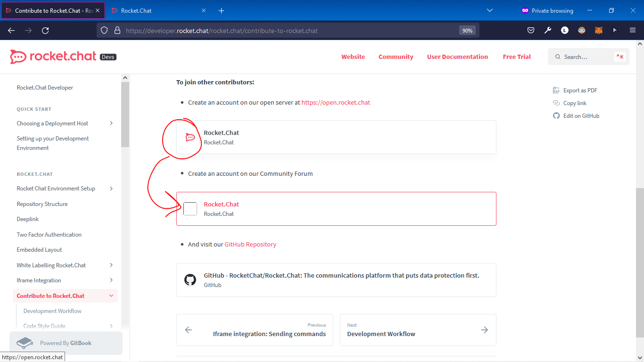Screen dimensions: 644x362
Task: Open Deeplink sidebar item
Action: pyautogui.click(x=28, y=219)
